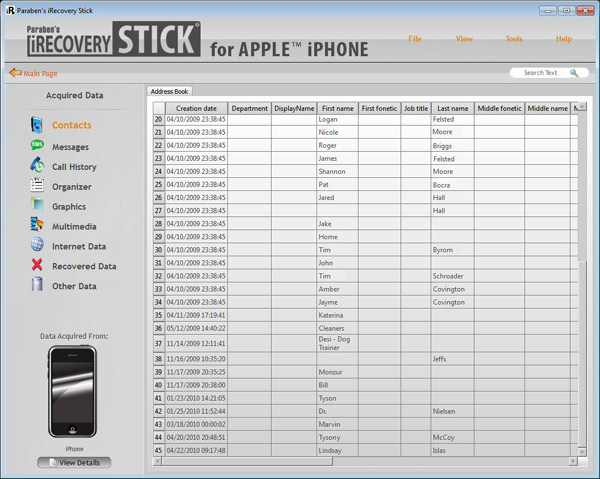600x479 pixels.
Task: Sort by First name column header
Action: coord(338,108)
